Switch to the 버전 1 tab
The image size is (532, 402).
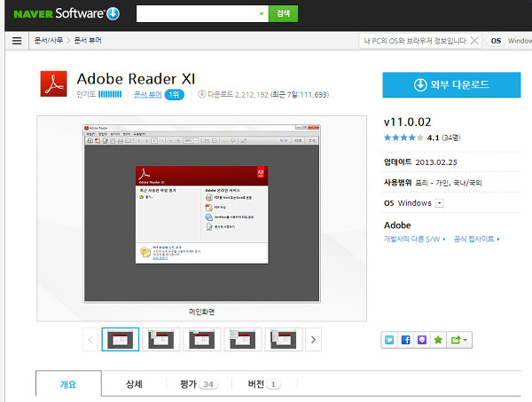(264, 383)
